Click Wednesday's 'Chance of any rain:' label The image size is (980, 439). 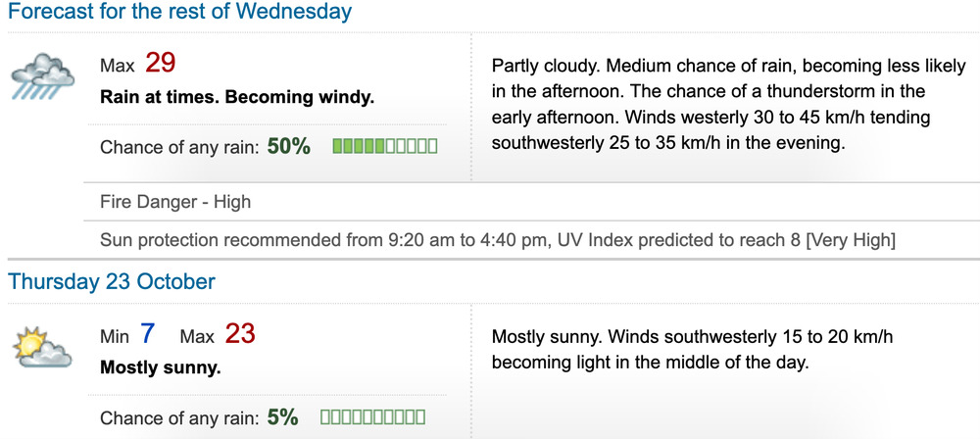coord(179,148)
